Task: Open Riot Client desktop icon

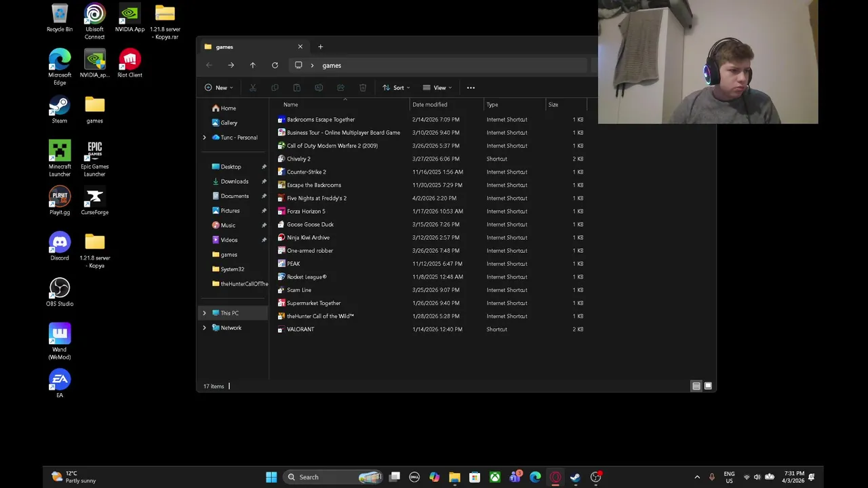Action: click(130, 64)
